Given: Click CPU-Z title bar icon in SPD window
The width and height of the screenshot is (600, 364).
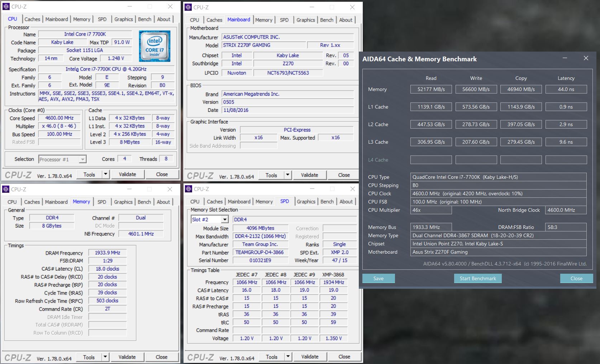Looking at the screenshot, I should pos(188,189).
